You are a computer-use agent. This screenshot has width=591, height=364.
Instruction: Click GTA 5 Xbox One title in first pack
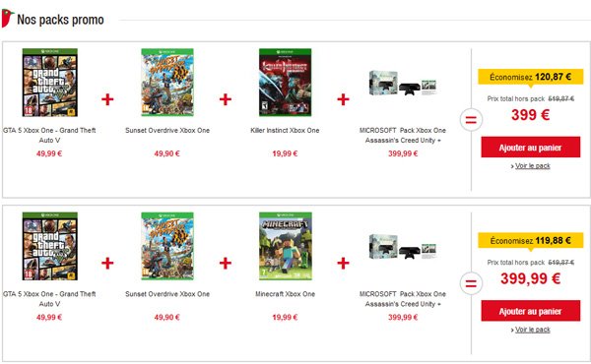pyautogui.click(x=49, y=135)
